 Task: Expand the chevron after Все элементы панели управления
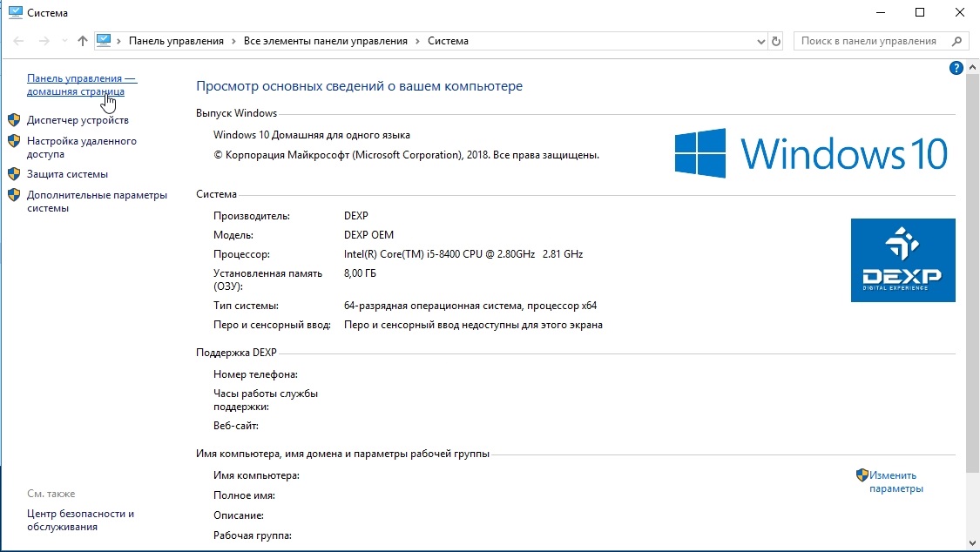[x=417, y=41]
